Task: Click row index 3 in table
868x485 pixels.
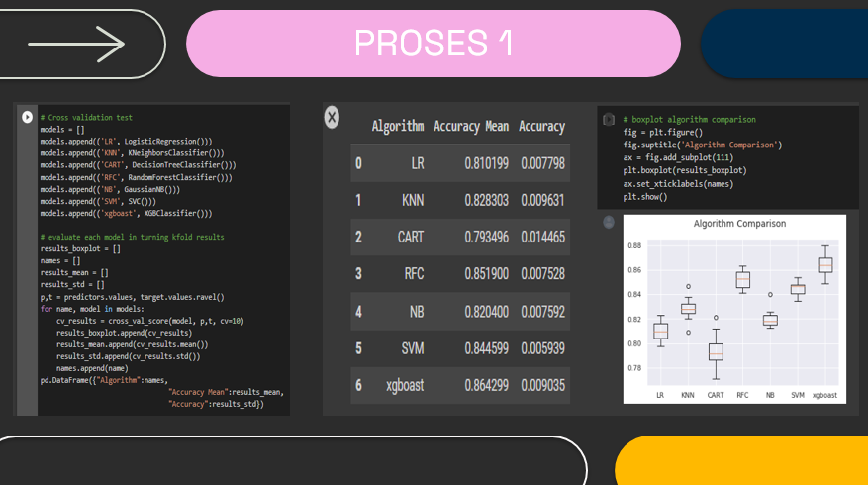Action: point(358,273)
